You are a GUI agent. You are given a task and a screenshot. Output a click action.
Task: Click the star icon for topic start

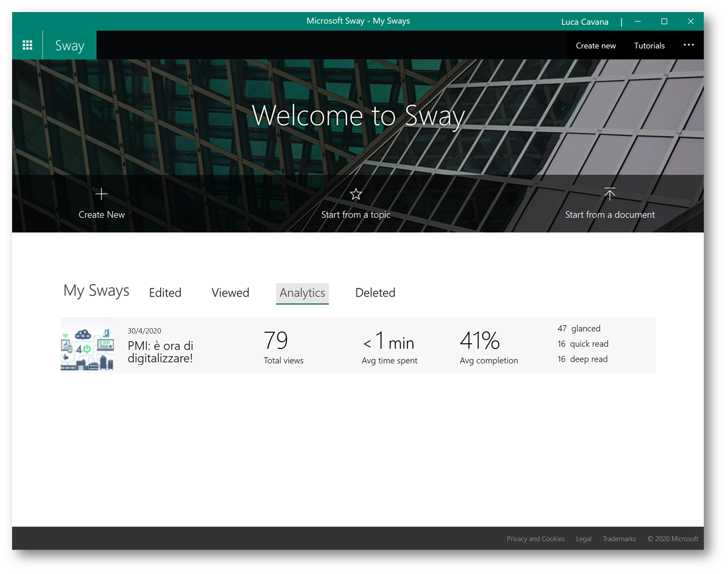[356, 194]
